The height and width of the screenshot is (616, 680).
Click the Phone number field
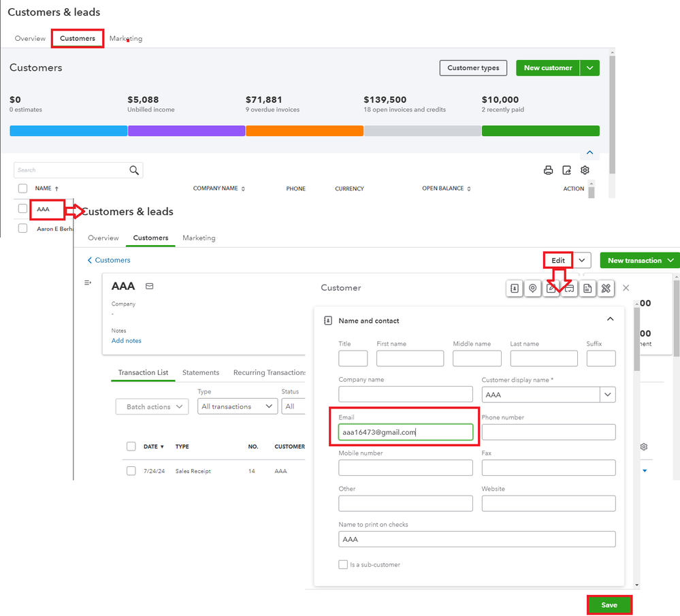pyautogui.click(x=549, y=432)
